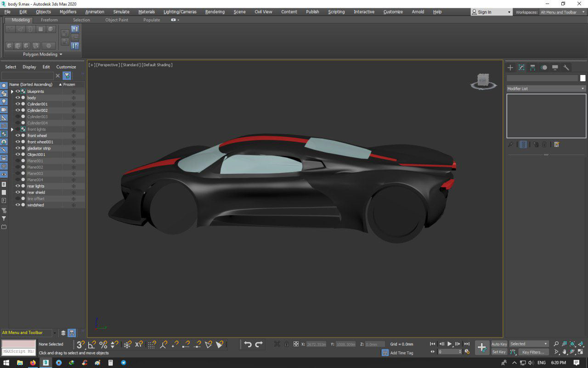Open Key Filters button
The width and height of the screenshot is (588, 368).
tap(533, 352)
